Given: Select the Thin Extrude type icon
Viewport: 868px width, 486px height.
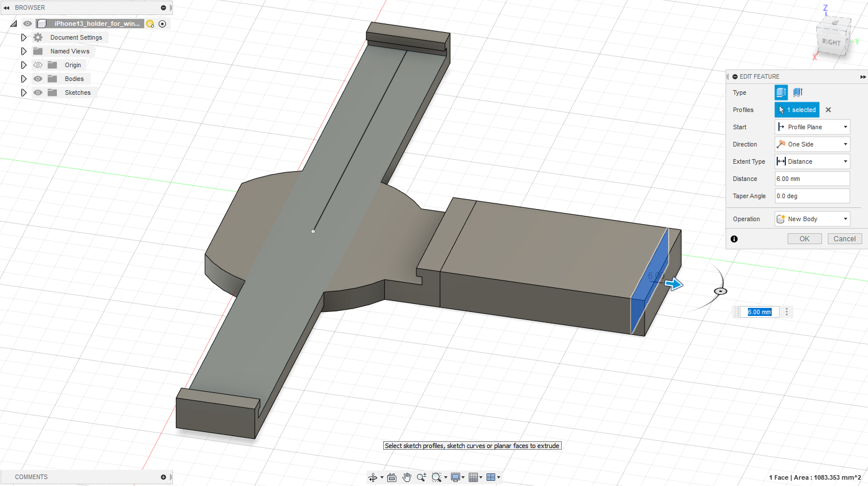Looking at the screenshot, I should click(x=798, y=92).
